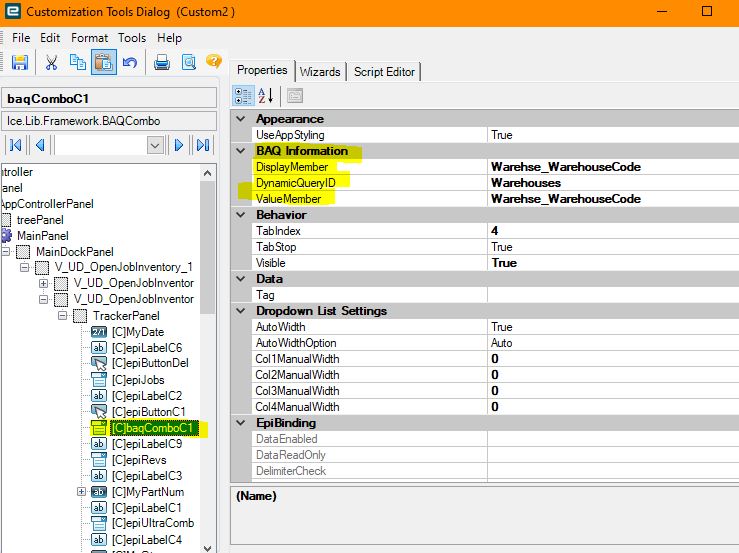Go to previous record arrow
The width and height of the screenshot is (739, 553).
[x=40, y=145]
